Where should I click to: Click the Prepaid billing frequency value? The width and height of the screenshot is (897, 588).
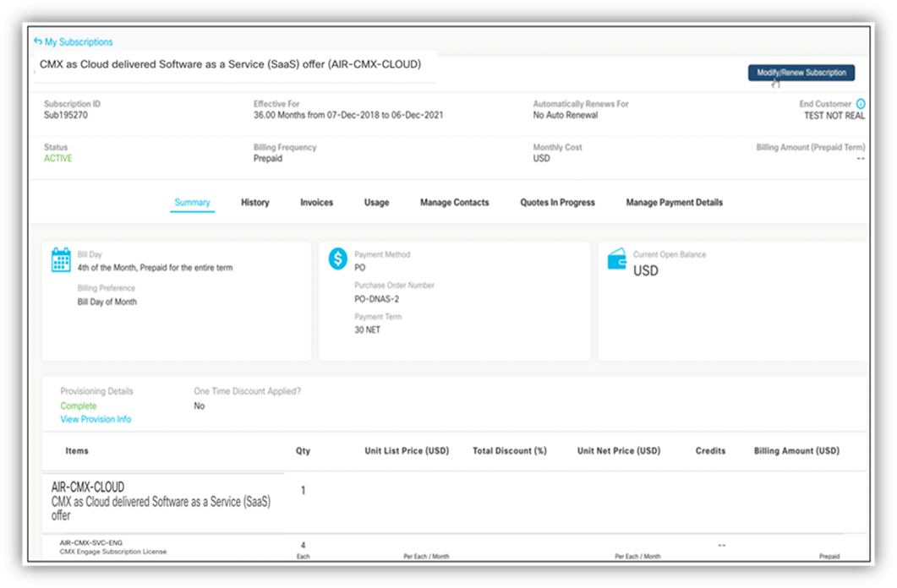(x=268, y=158)
